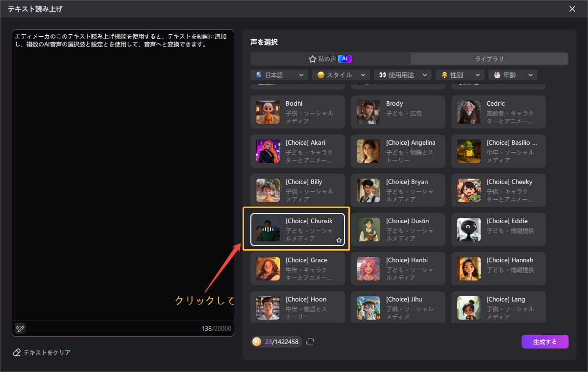Click the microphone icon on the 性別 filter
The height and width of the screenshot is (372, 588).
point(445,75)
